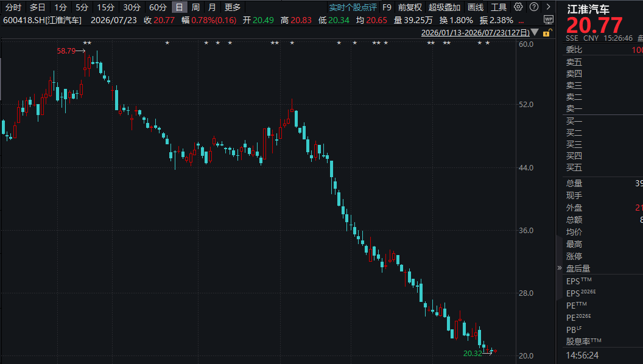Click the 36.0 price axis label
The width and height of the screenshot is (643, 364).
coord(526,230)
